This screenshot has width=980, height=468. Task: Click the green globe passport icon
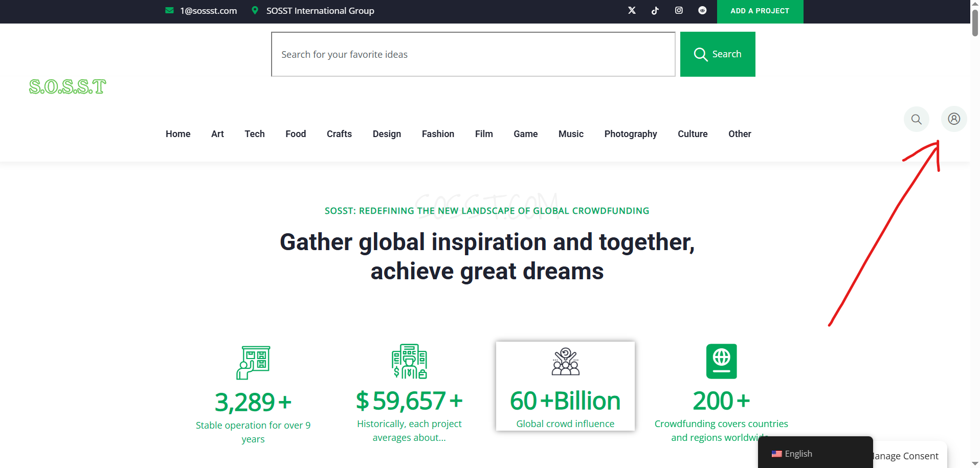(x=722, y=361)
